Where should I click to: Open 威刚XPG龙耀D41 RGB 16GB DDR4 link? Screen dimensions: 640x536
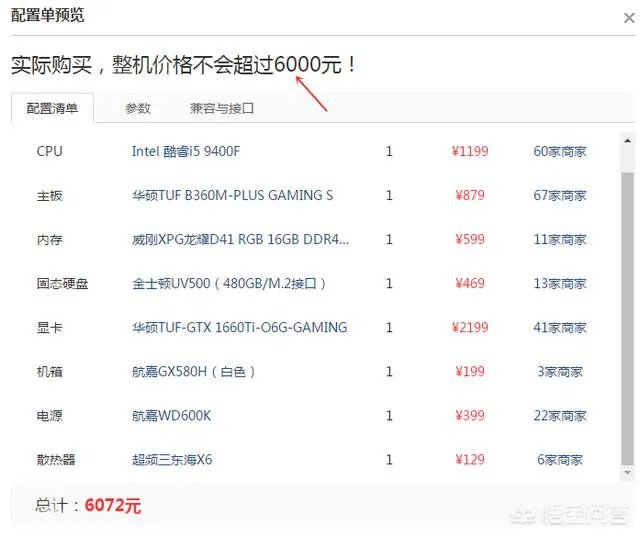click(x=240, y=240)
